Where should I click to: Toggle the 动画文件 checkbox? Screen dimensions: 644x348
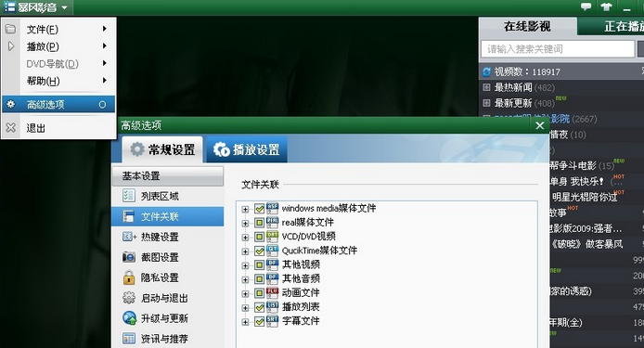[x=259, y=293]
